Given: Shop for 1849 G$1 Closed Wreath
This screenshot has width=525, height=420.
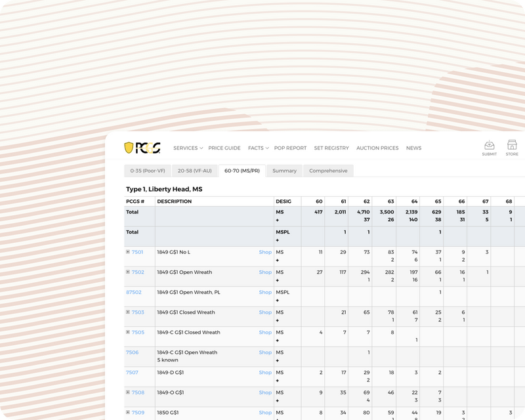Looking at the screenshot, I should pyautogui.click(x=265, y=312).
